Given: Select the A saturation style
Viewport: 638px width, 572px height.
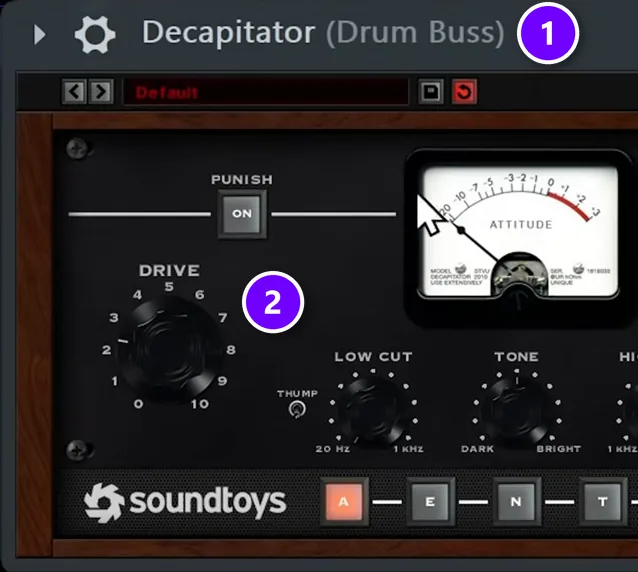Looking at the screenshot, I should (x=344, y=502).
